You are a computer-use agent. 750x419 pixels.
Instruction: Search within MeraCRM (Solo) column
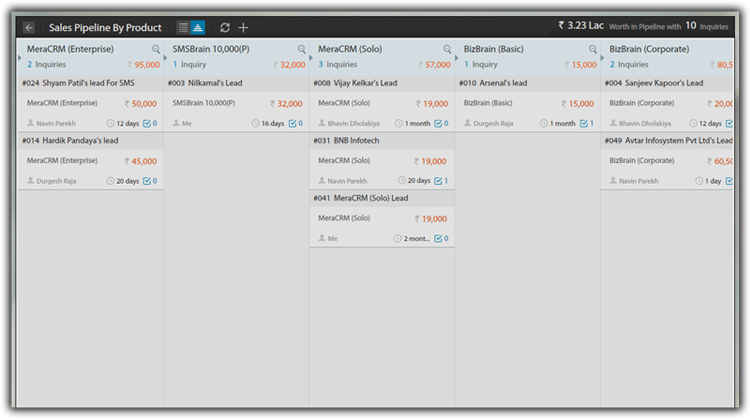click(x=446, y=49)
